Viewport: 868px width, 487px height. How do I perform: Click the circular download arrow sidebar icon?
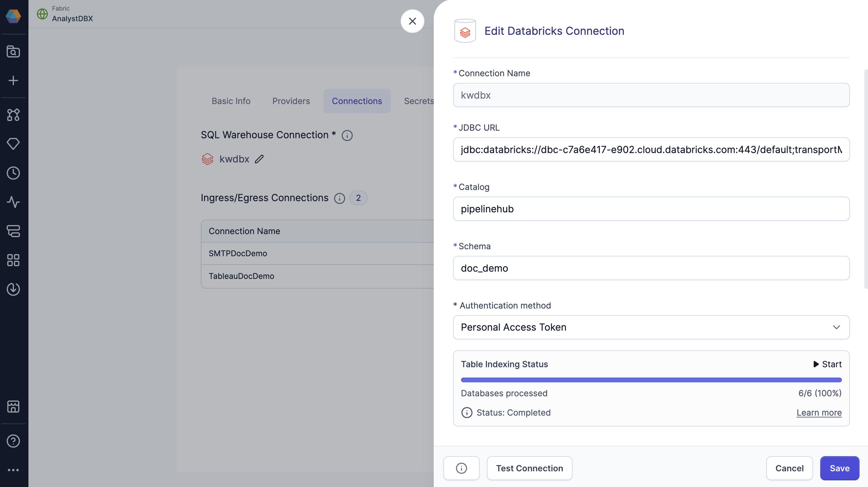tap(14, 289)
